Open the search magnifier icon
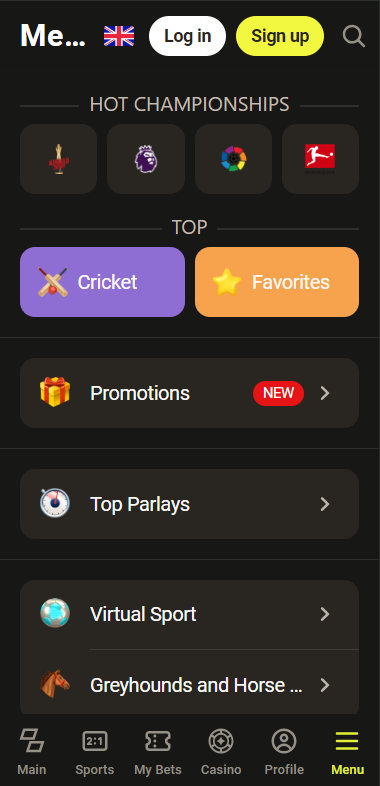The image size is (380, 786). 353,36
